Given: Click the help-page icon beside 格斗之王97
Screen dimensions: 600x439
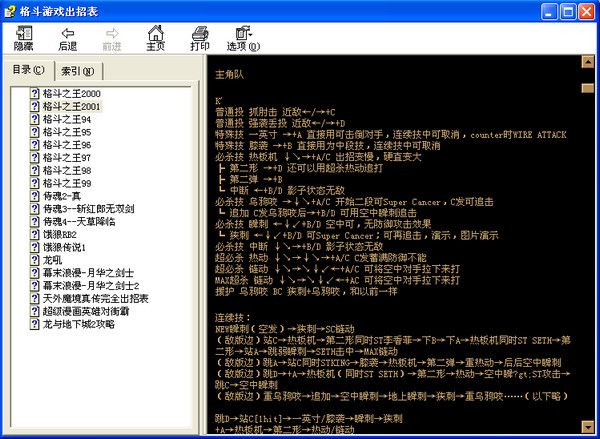Looking at the screenshot, I should (x=35, y=157).
